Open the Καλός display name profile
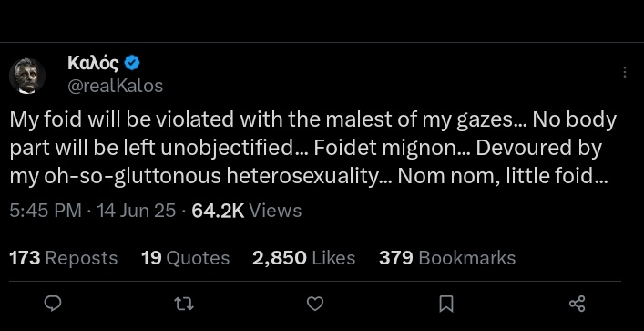 [93, 63]
